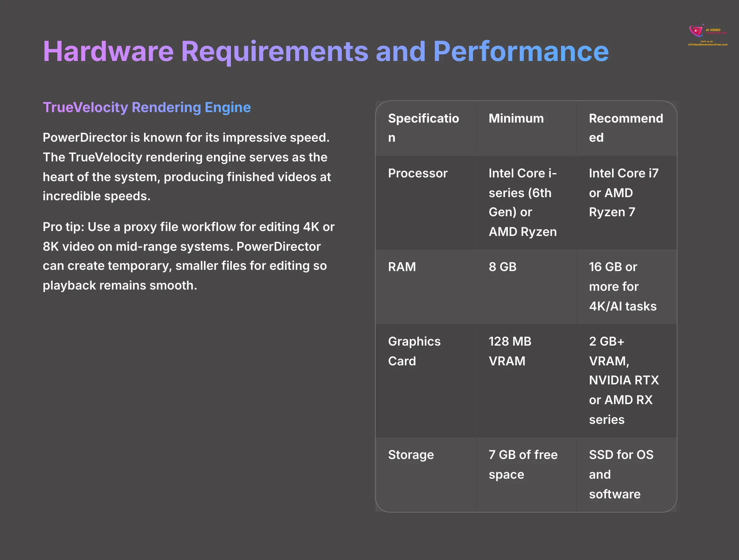Select the 'Processor' row label
The image size is (739, 560).
418,173
